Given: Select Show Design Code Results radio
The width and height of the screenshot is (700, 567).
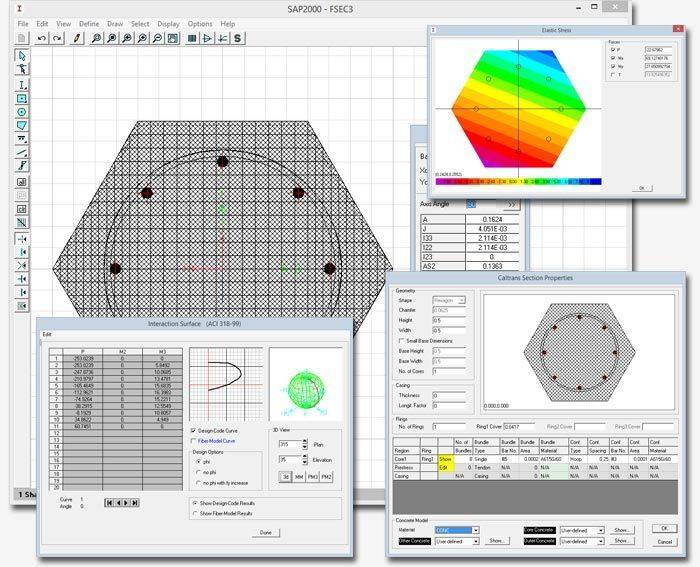Looking at the screenshot, I should pyautogui.click(x=195, y=503).
